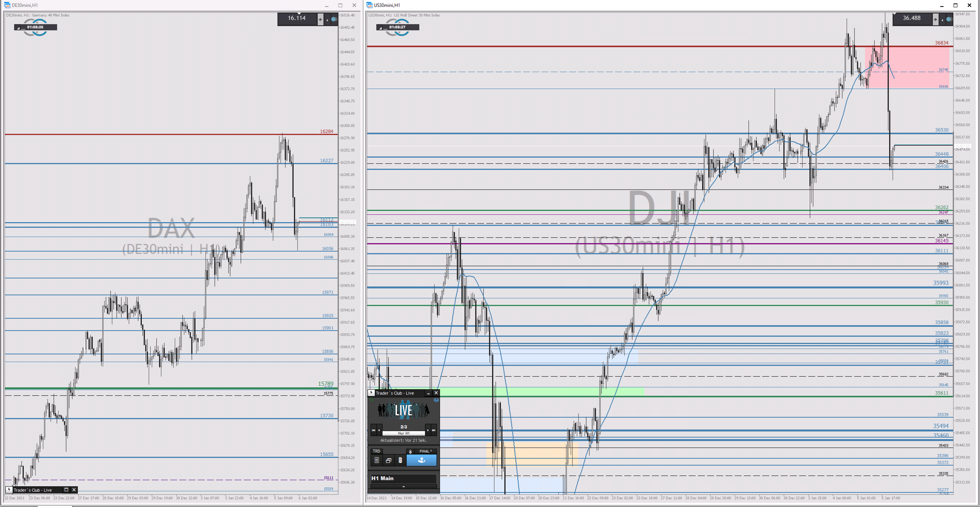This screenshot has width=980, height=507.
Task: Click green circle status indicator in Trader's Club
Action: tap(371, 400)
